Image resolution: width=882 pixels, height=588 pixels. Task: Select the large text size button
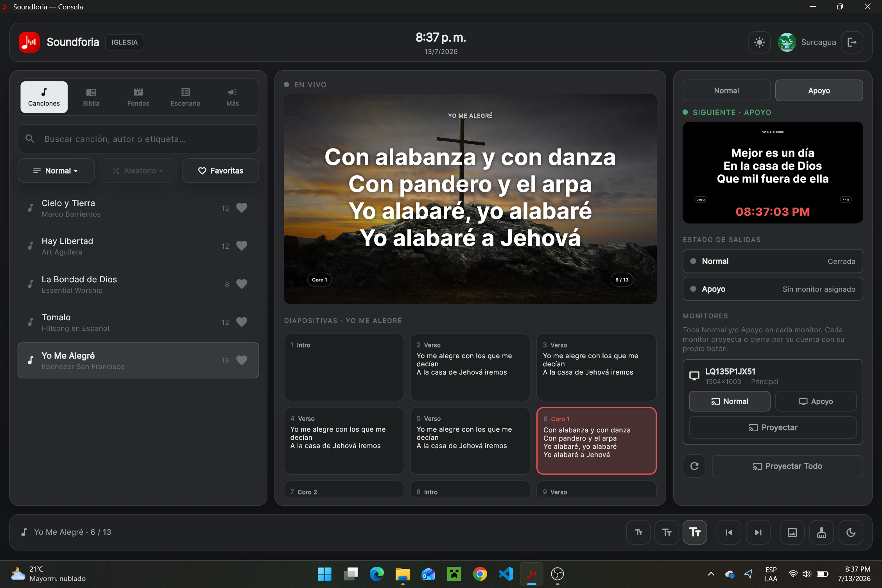coord(695,532)
